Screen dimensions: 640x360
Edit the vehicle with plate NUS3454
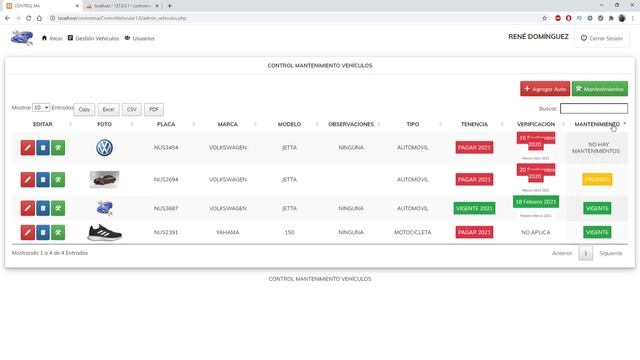28,148
